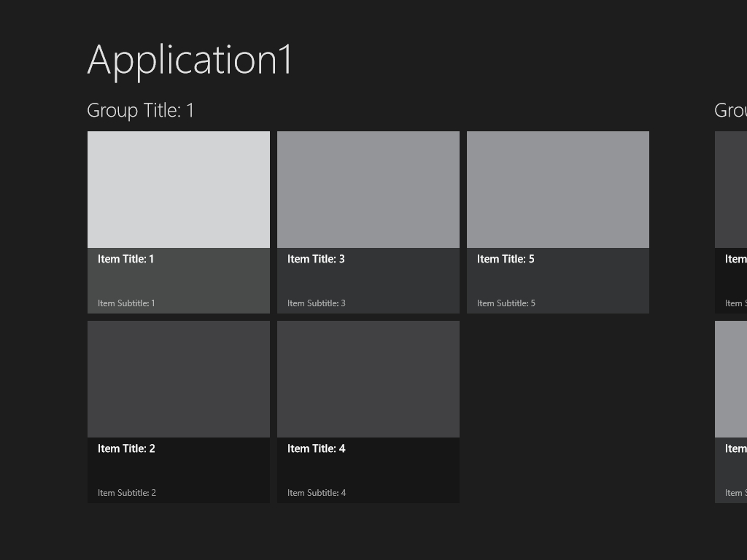Open the tile for Item Title: 1
This screenshot has width=747, height=560.
click(178, 190)
